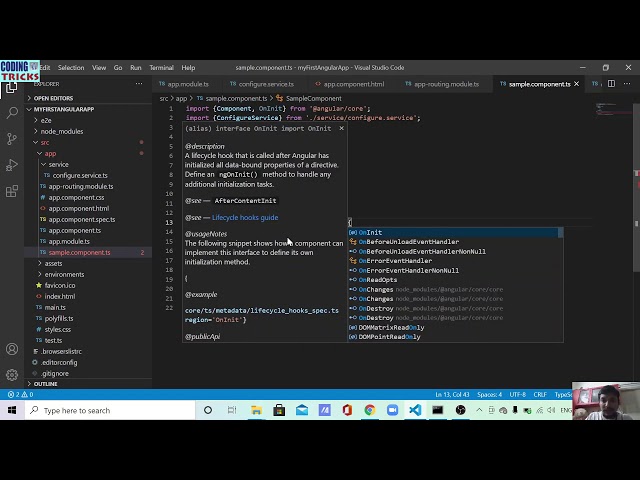Viewport: 640px width, 480px height.
Task: Click the Explorer panel more actions ellipsis
Action: pos(139,84)
